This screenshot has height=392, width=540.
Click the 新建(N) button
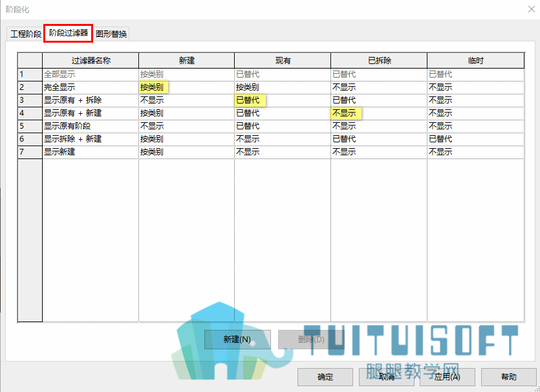[x=237, y=340]
